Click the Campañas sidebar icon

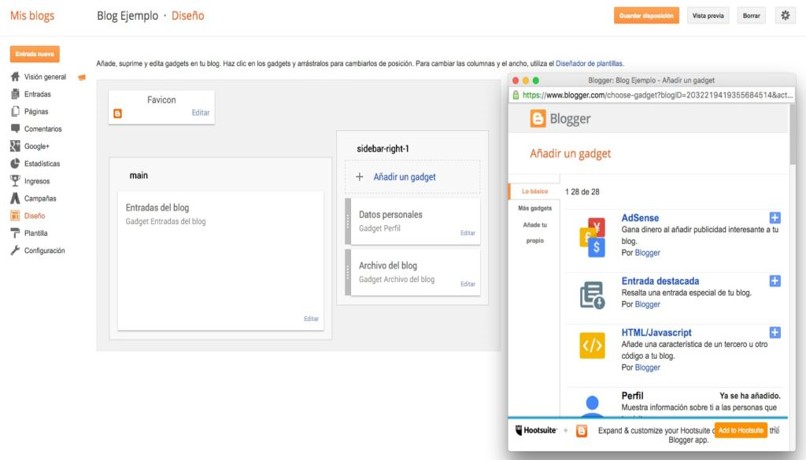pyautogui.click(x=15, y=198)
